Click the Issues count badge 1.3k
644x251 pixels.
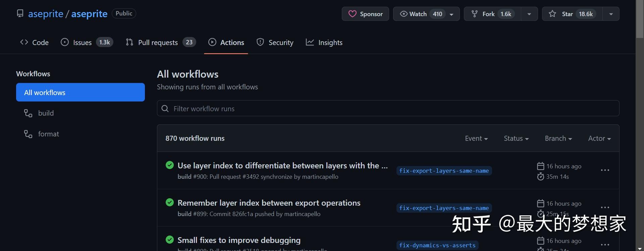tap(105, 42)
